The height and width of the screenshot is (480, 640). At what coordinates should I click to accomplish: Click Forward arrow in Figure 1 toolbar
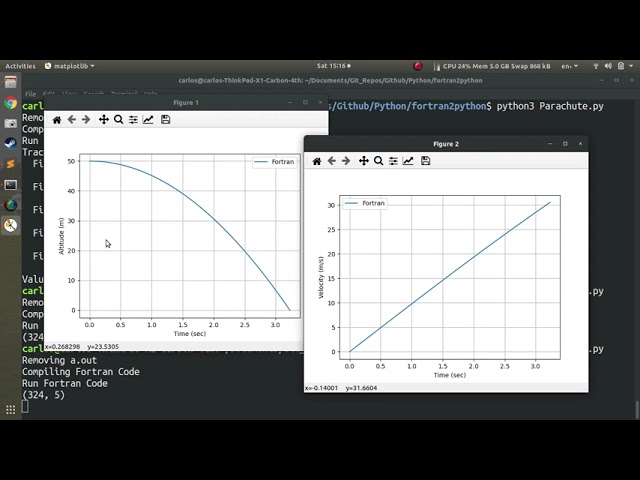click(x=86, y=120)
